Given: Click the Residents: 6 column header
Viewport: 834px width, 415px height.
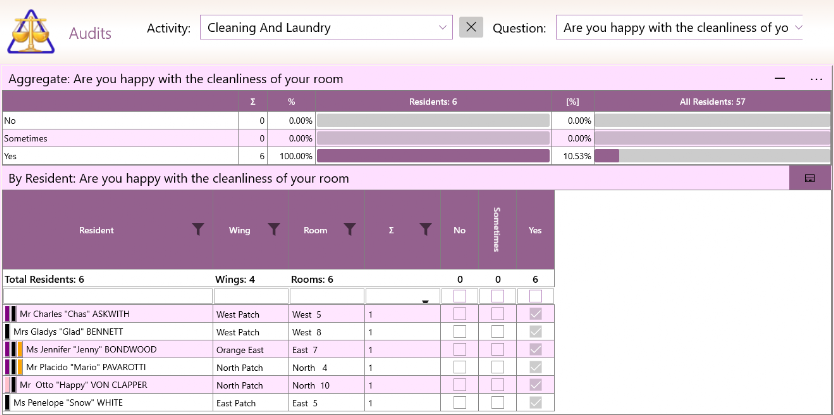Looking at the screenshot, I should tap(433, 102).
